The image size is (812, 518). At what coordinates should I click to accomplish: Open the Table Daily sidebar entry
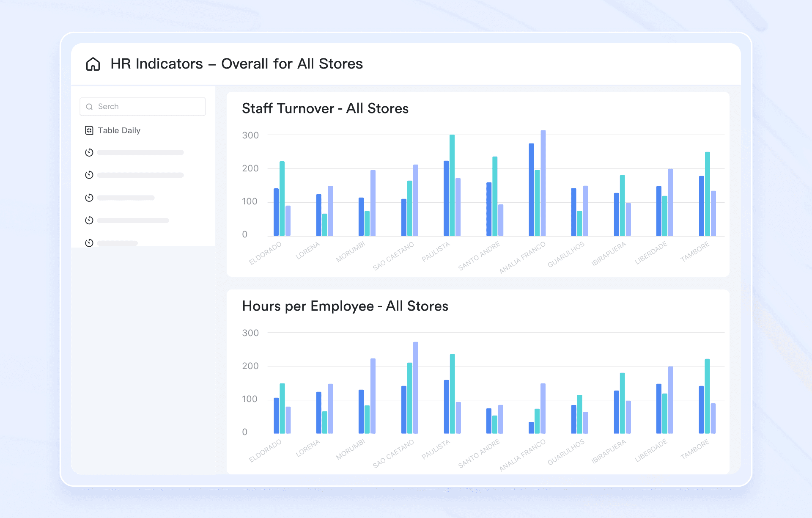tap(120, 130)
